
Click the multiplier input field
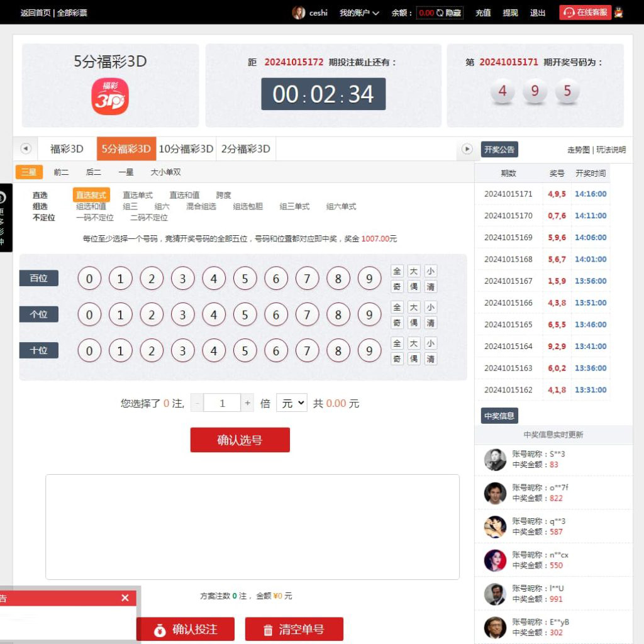221,403
